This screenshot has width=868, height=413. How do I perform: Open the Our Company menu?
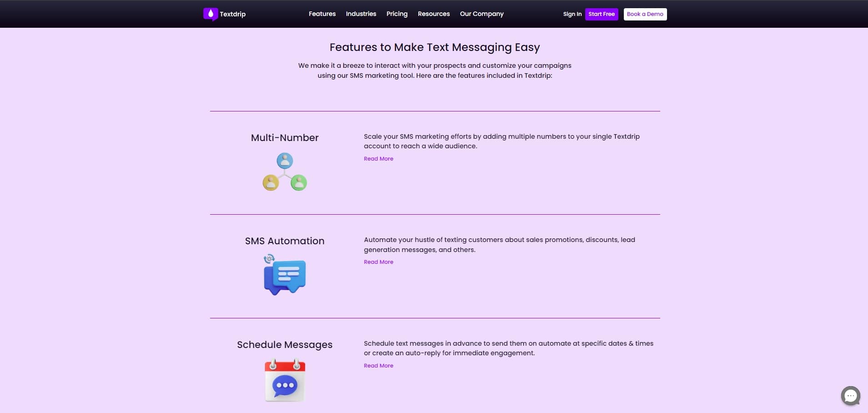coord(482,14)
